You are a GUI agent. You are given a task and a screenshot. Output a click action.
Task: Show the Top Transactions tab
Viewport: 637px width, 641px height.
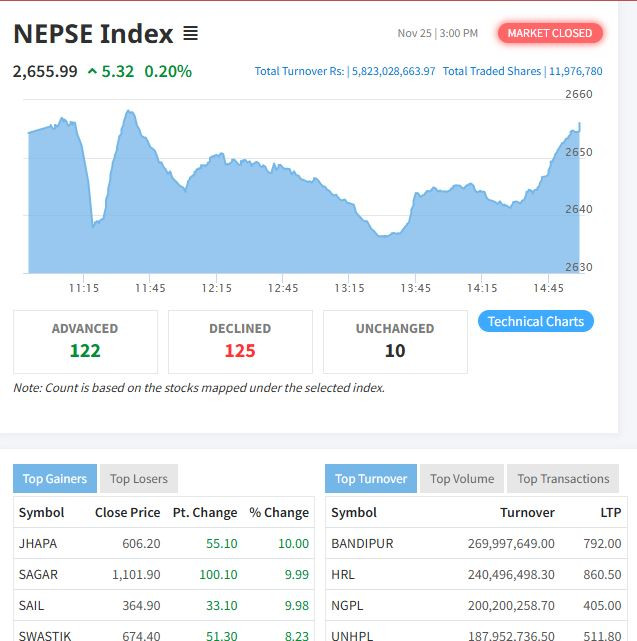coord(563,479)
